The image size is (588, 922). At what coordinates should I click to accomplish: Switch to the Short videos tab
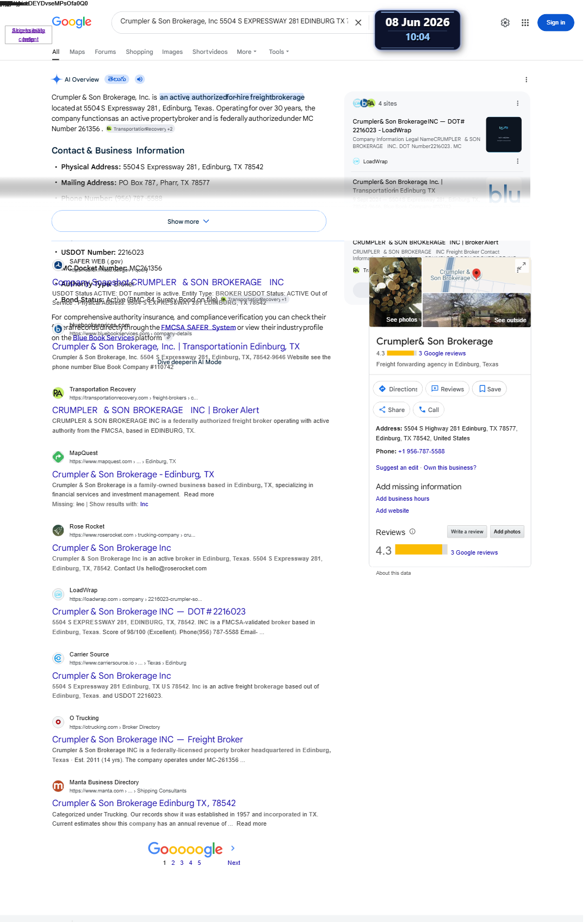210,52
